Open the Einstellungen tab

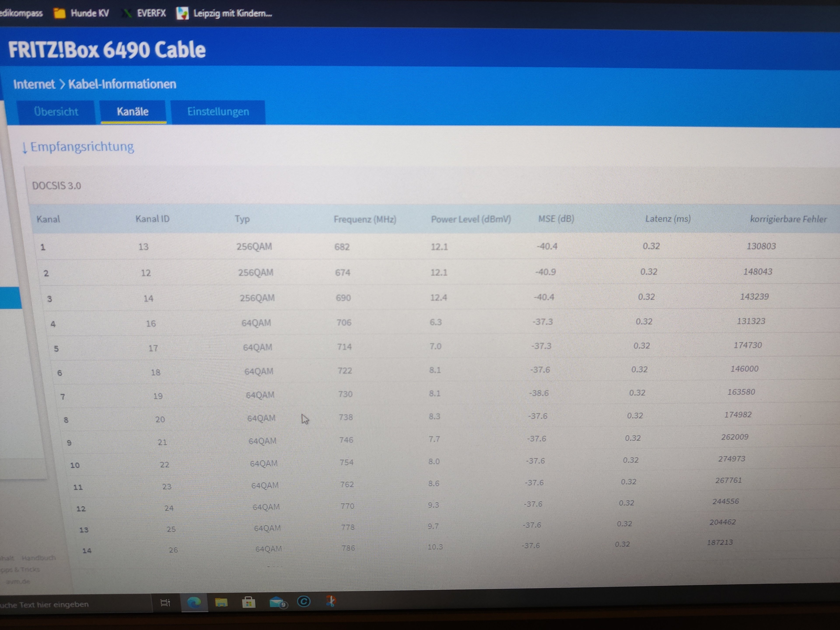pos(218,112)
